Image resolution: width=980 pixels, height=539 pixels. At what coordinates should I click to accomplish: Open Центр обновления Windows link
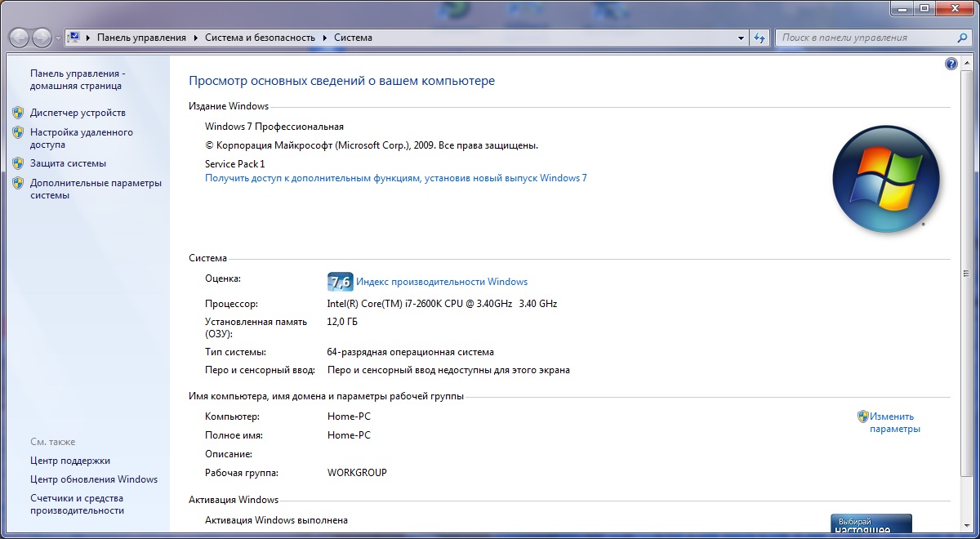pos(94,479)
